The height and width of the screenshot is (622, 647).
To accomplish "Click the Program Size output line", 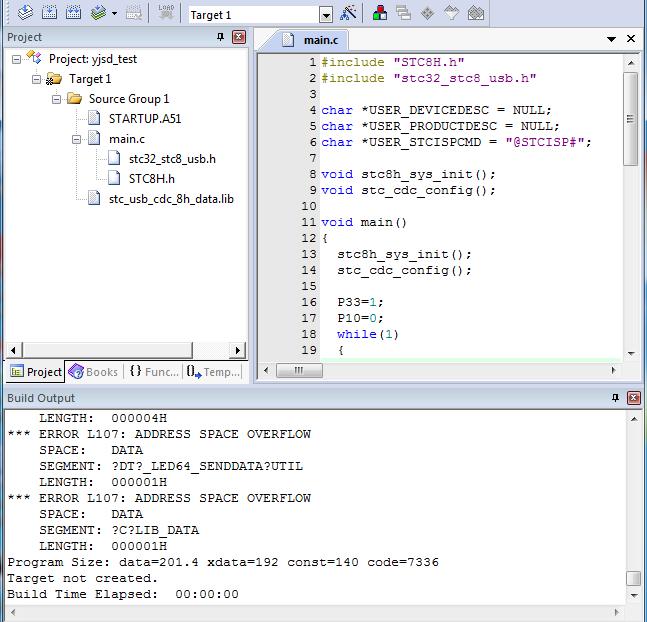I will (223, 562).
